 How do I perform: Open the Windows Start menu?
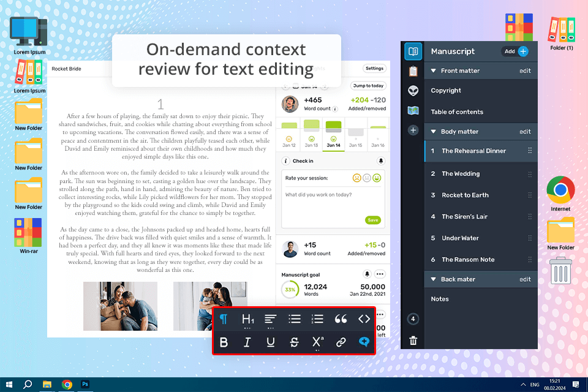(x=9, y=385)
